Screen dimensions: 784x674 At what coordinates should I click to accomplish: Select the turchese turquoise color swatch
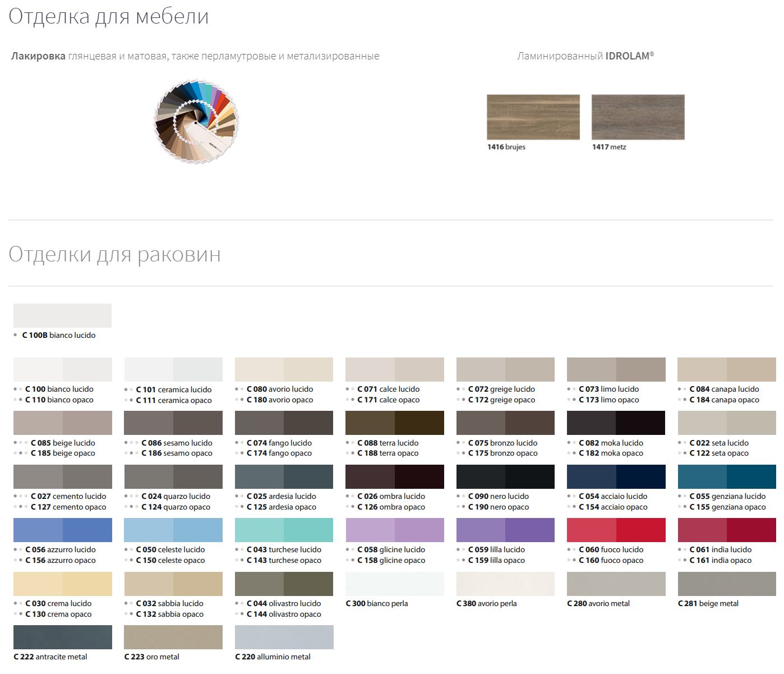coord(284,530)
